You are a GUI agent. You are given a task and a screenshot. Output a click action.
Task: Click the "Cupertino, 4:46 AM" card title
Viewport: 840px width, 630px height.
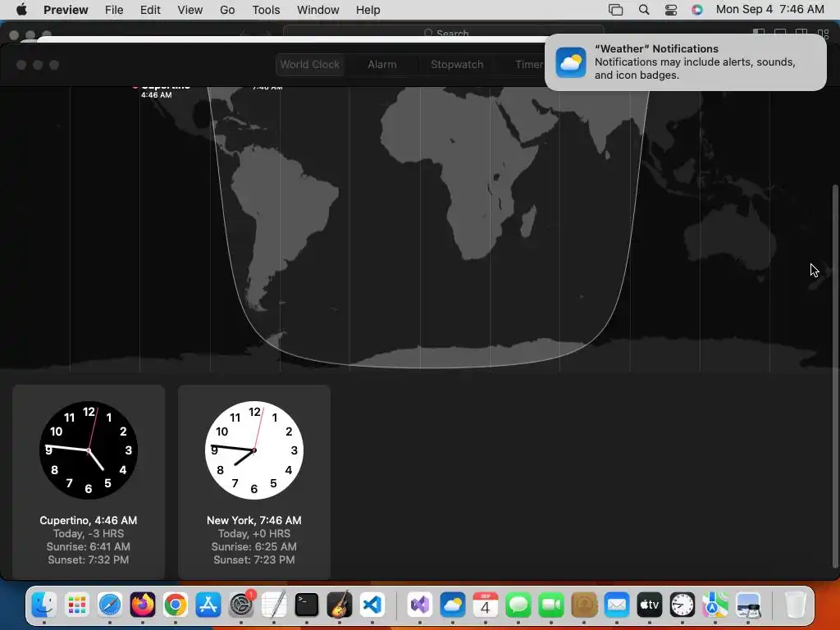pyautogui.click(x=89, y=520)
